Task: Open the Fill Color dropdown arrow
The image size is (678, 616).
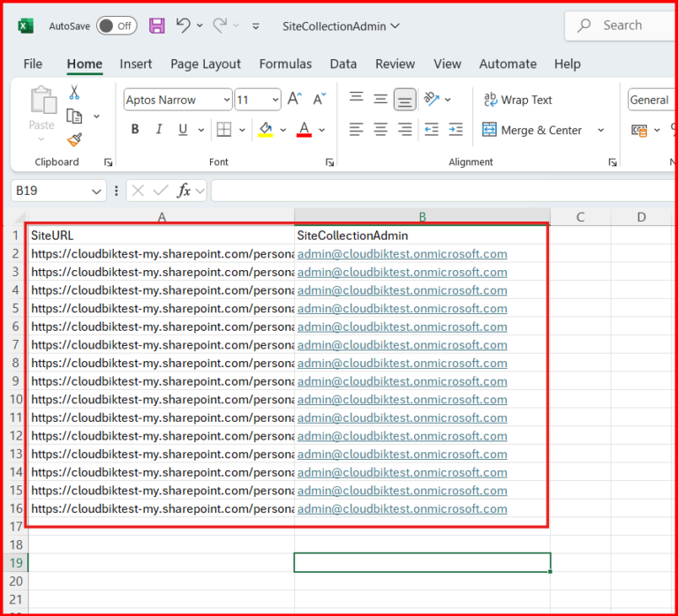Action: tap(283, 130)
